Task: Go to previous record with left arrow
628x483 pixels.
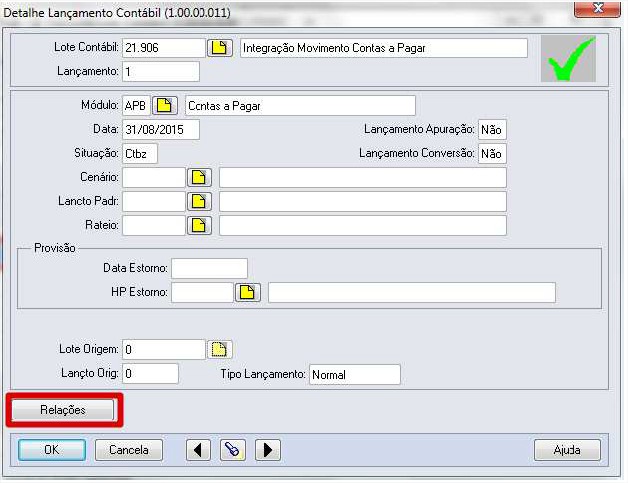Action: click(198, 450)
